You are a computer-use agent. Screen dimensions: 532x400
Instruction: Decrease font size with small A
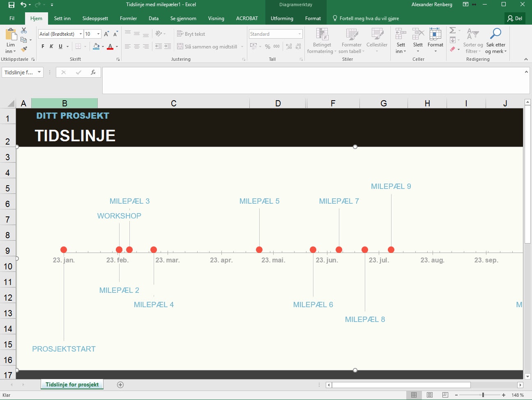pyautogui.click(x=115, y=34)
